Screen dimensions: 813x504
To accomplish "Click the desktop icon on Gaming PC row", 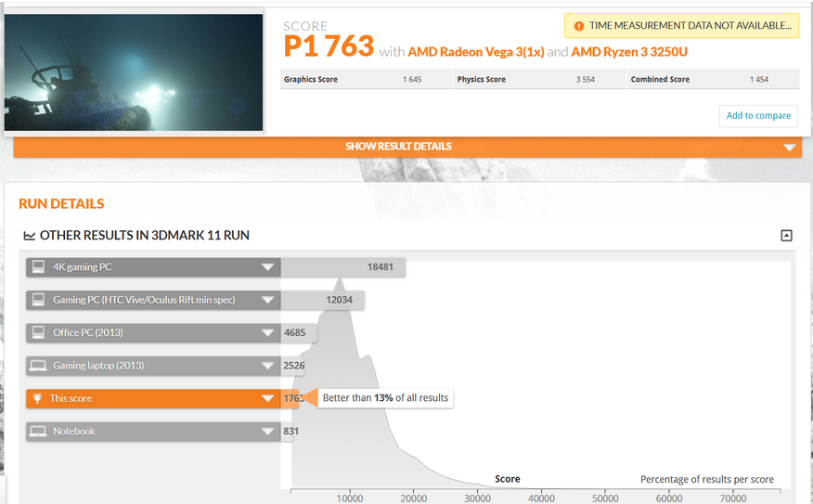I will tap(38, 299).
